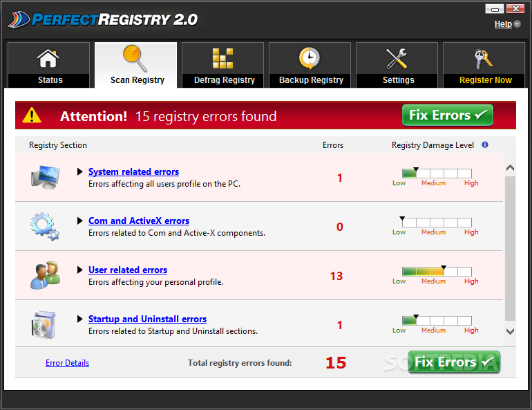This screenshot has width=532, height=410.
Task: Close the PerfectRegistry window
Action: [515, 9]
